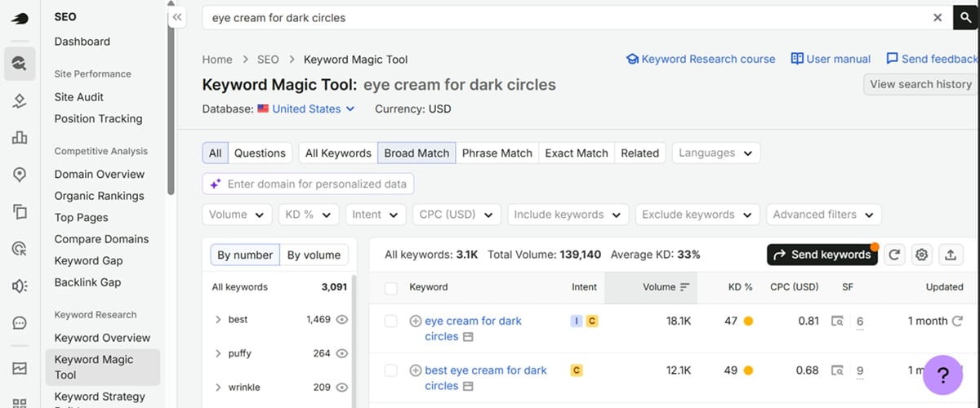Viewport: 980px width, 408px height.
Task: Add 'eye cream for dark circles' keyword plus icon
Action: (x=415, y=322)
